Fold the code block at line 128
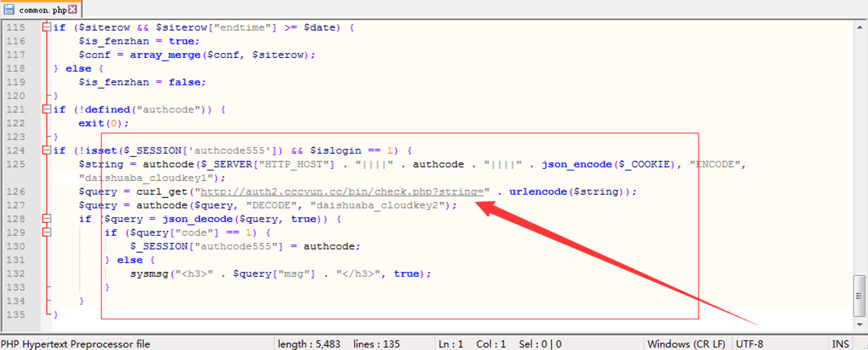 [x=47, y=219]
